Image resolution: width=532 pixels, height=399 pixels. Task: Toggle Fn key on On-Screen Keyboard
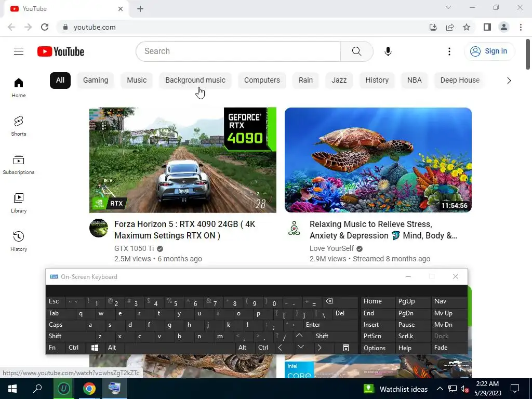56,348
